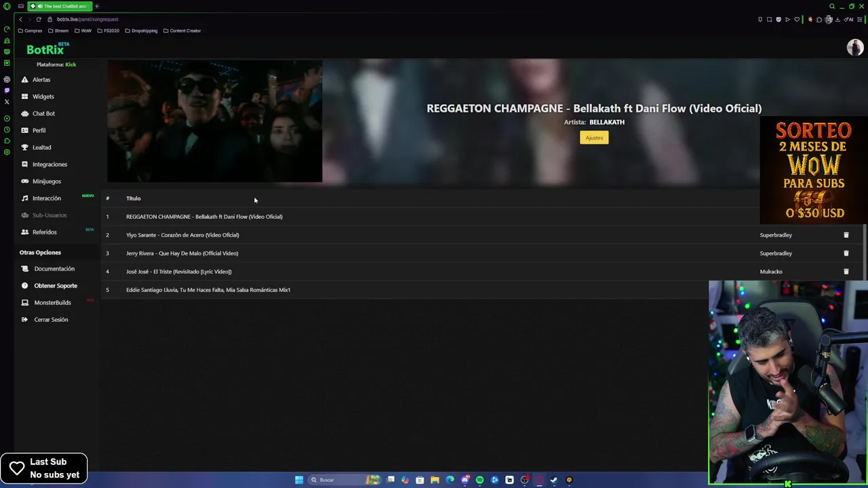This screenshot has width=868, height=488.
Task: Open a new browser tab
Action: coord(96,6)
